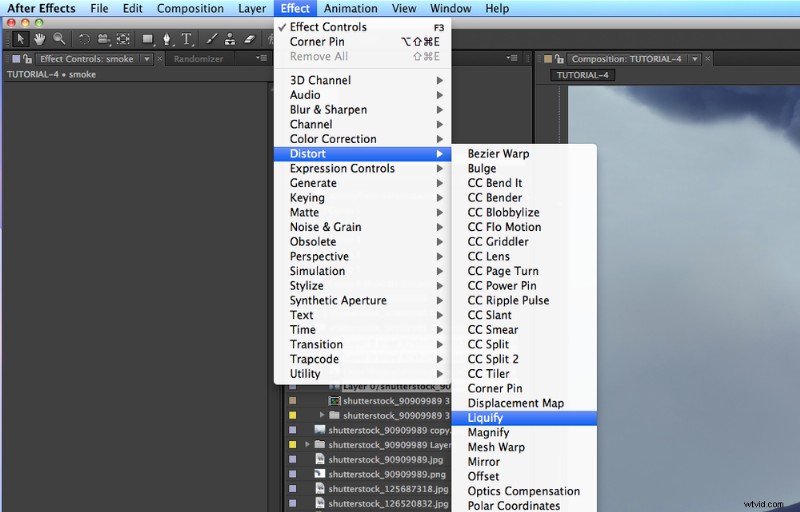Select the Pan Behind tool

123,39
